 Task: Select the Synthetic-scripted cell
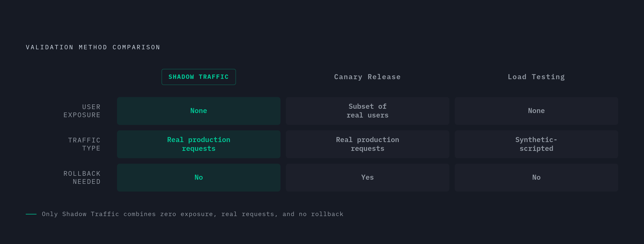pos(536,144)
